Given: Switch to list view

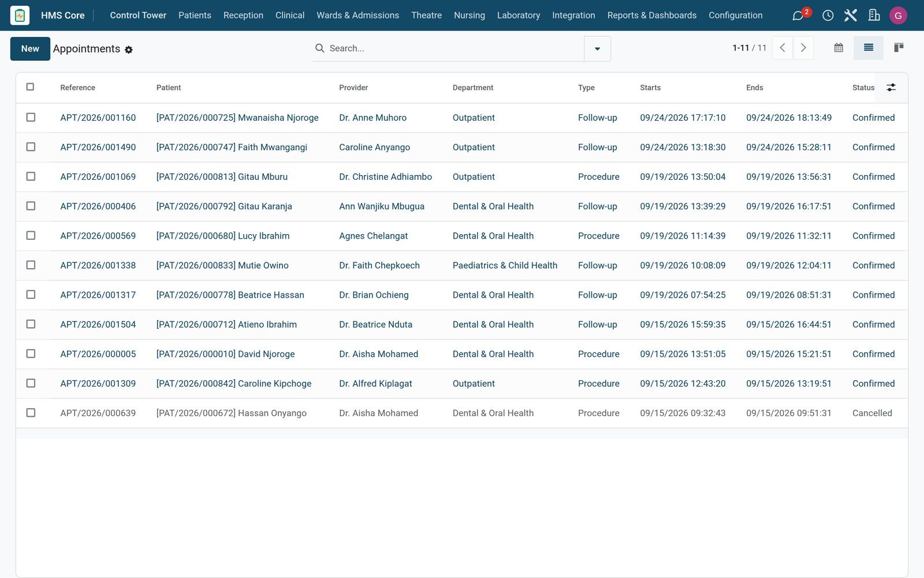Looking at the screenshot, I should point(869,48).
